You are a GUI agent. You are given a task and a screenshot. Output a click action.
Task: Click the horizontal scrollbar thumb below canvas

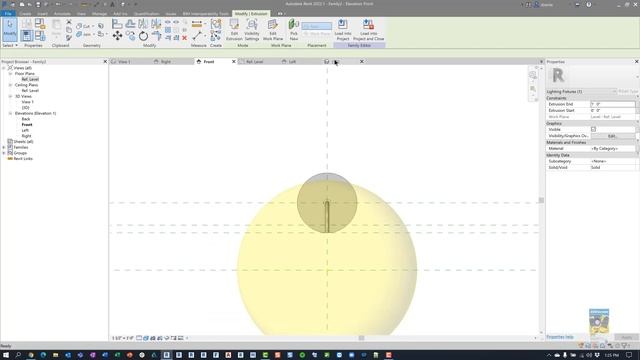pos(361,338)
